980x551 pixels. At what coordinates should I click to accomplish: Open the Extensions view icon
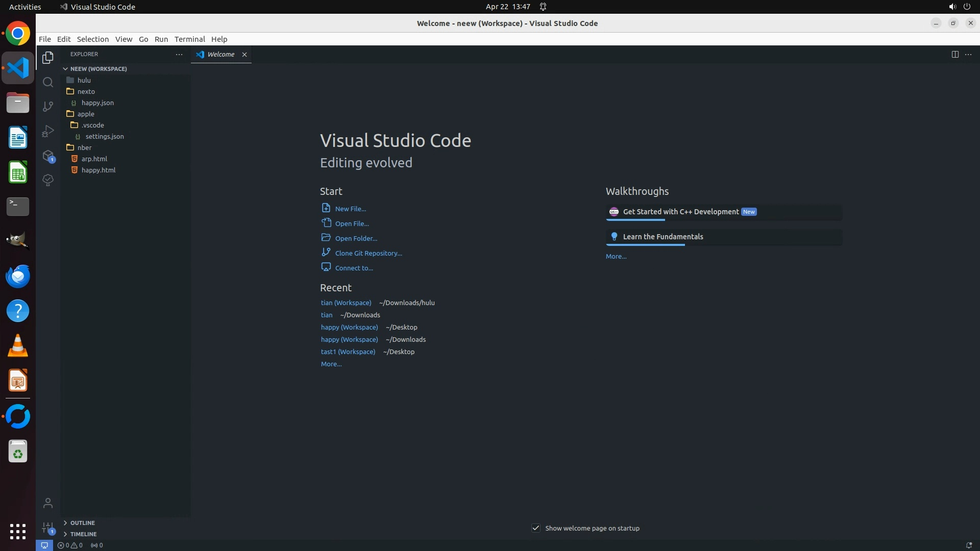(x=48, y=156)
